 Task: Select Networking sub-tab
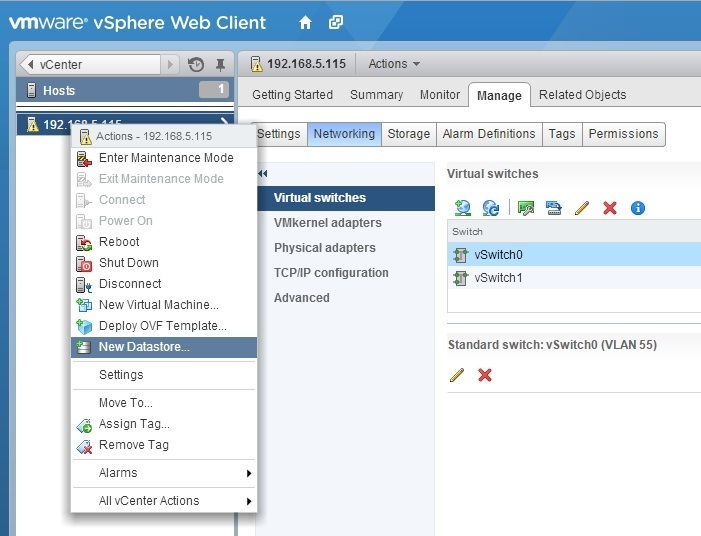pos(344,134)
